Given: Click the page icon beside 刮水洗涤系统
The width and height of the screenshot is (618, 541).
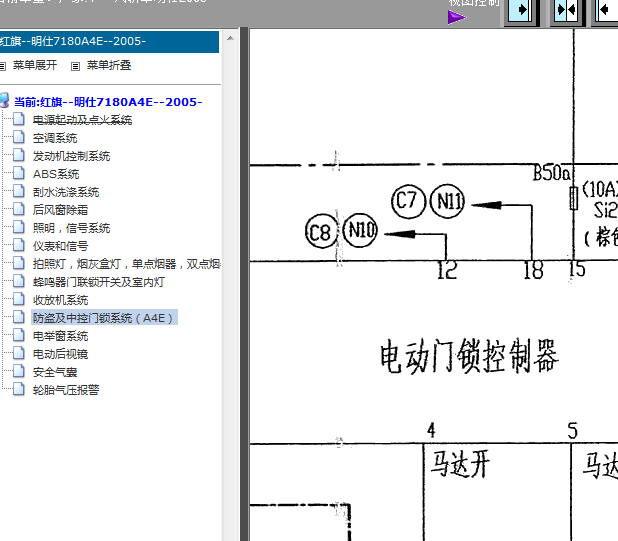Looking at the screenshot, I should (19, 191).
